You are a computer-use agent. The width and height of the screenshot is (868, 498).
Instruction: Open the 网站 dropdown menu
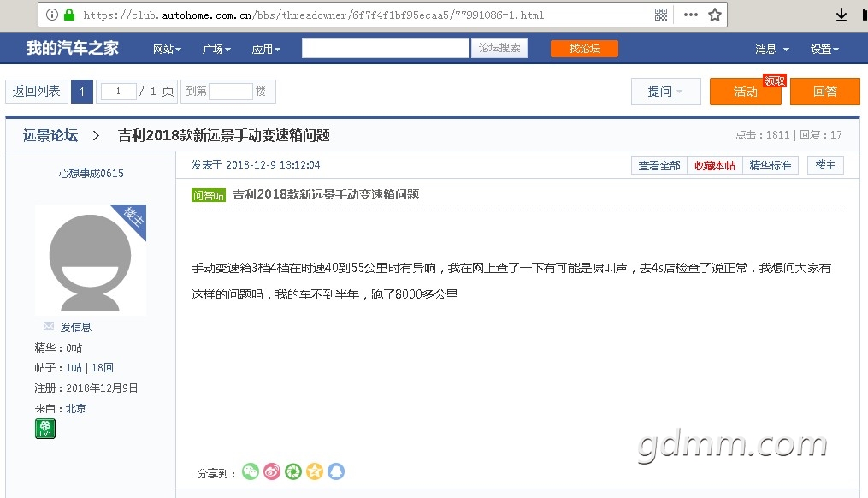pyautogui.click(x=167, y=50)
